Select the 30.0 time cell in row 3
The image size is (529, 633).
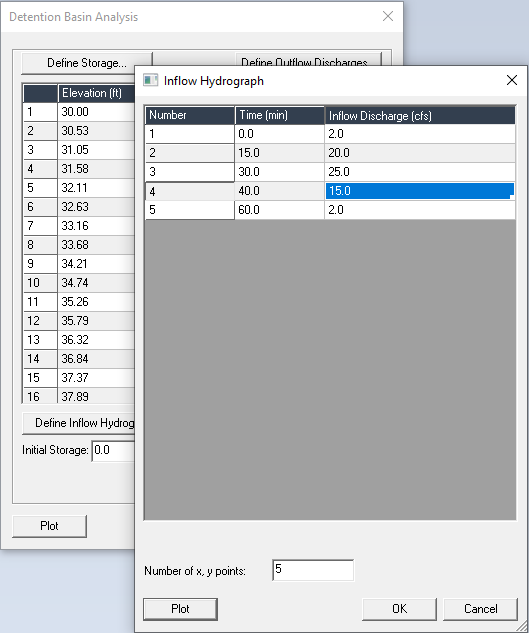click(x=279, y=172)
